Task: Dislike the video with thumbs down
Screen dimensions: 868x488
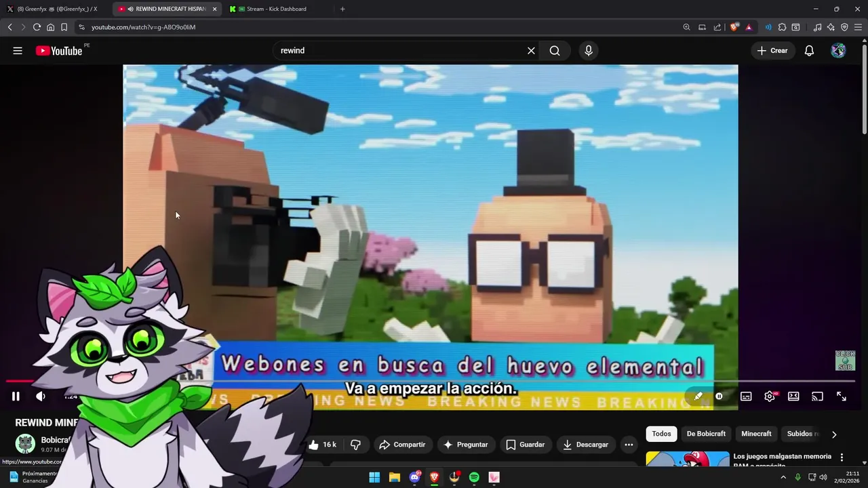Action: tap(355, 445)
